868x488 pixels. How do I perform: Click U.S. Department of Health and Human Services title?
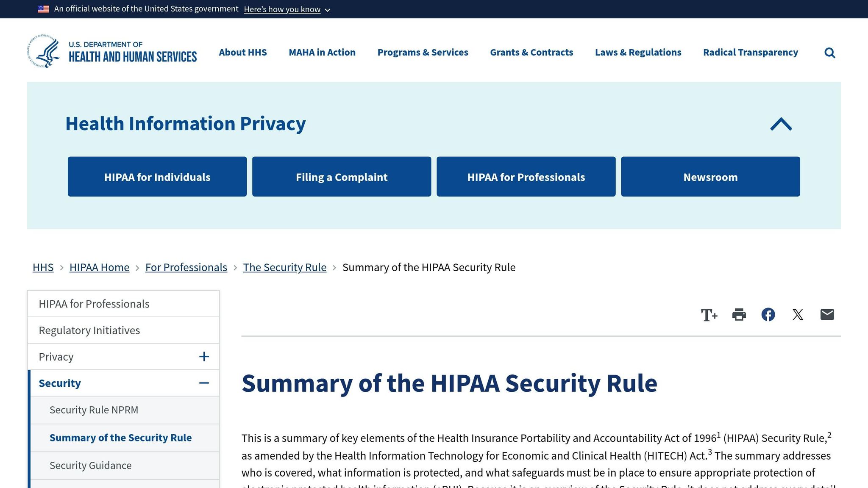[x=133, y=52]
